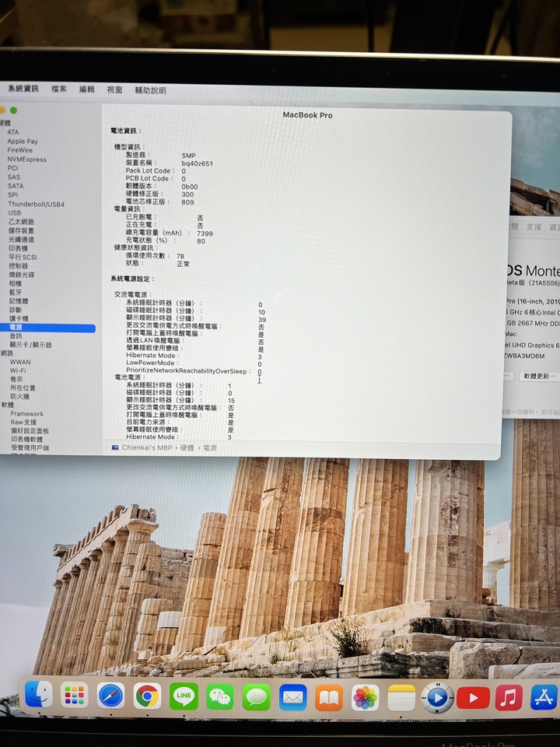Open App Store from the Dock
560x747 pixels.
[x=544, y=698]
